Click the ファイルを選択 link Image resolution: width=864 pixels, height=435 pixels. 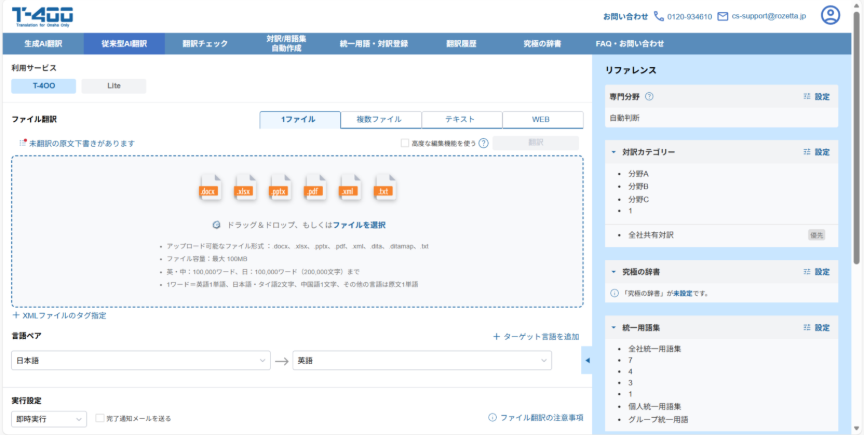click(x=359, y=225)
